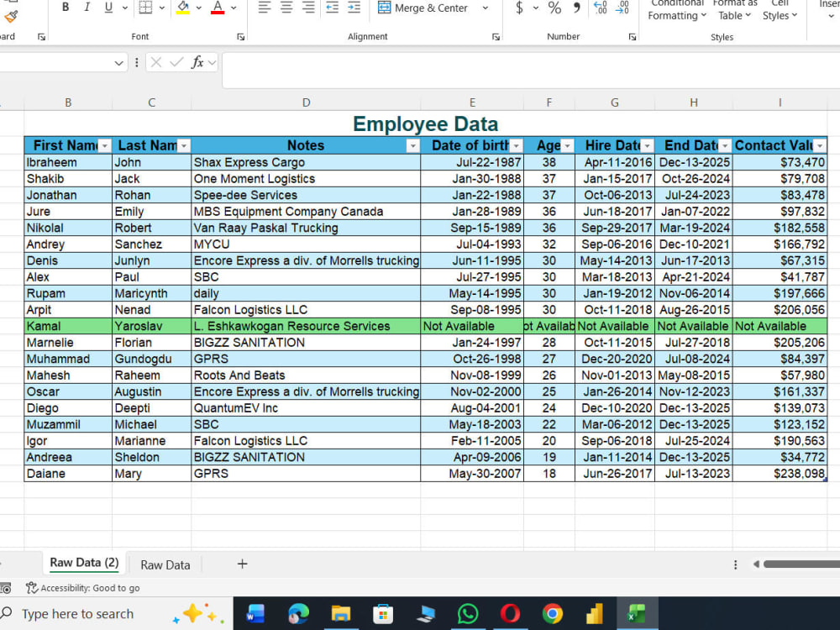840x630 pixels.
Task: Open Clipboard pane launcher
Action: click(41, 37)
